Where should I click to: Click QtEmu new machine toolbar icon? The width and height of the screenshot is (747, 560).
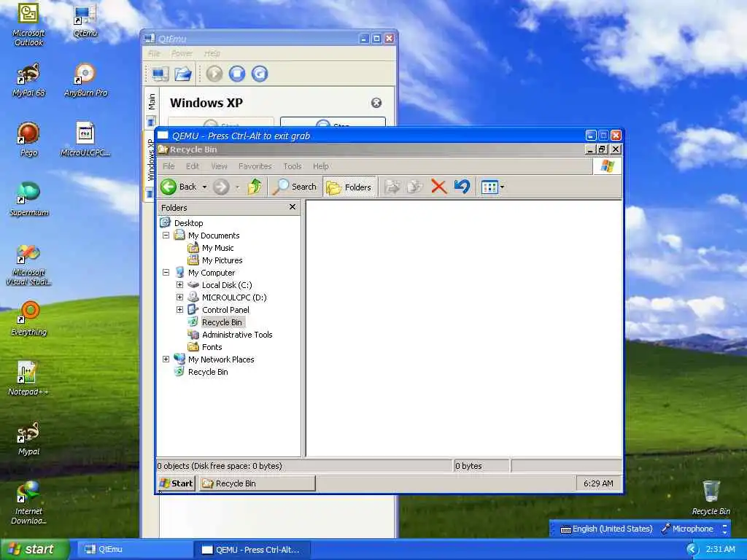[x=160, y=74]
